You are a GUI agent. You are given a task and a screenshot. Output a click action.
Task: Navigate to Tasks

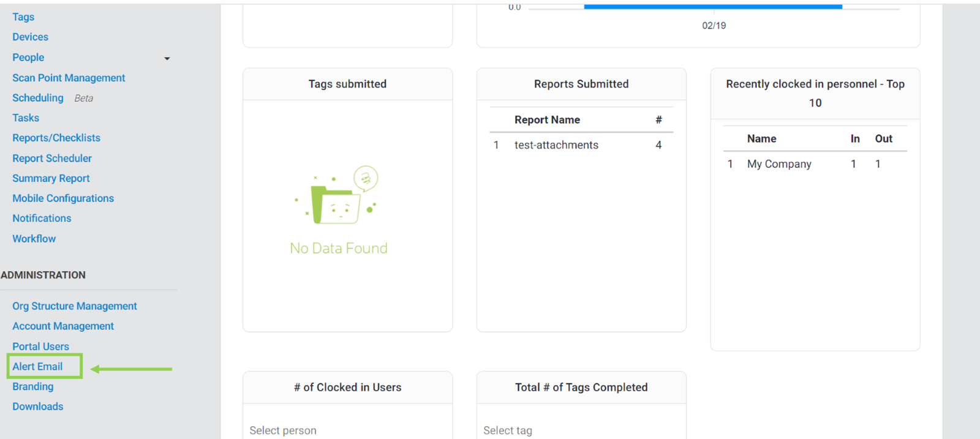[26, 118]
